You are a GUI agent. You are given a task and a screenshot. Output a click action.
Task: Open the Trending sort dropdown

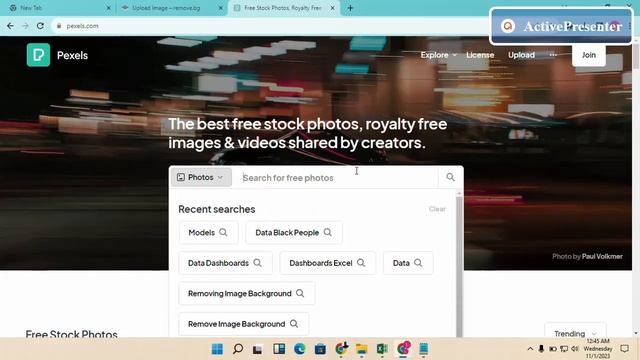click(575, 333)
